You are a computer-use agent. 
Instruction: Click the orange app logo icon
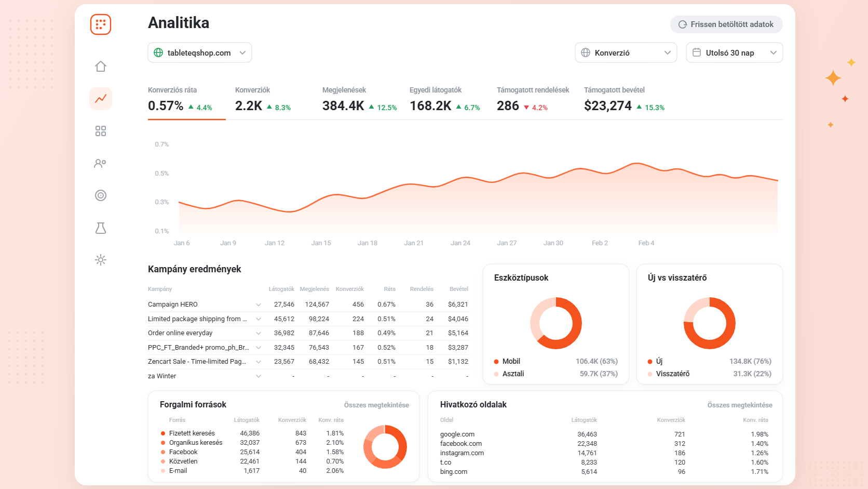click(101, 24)
